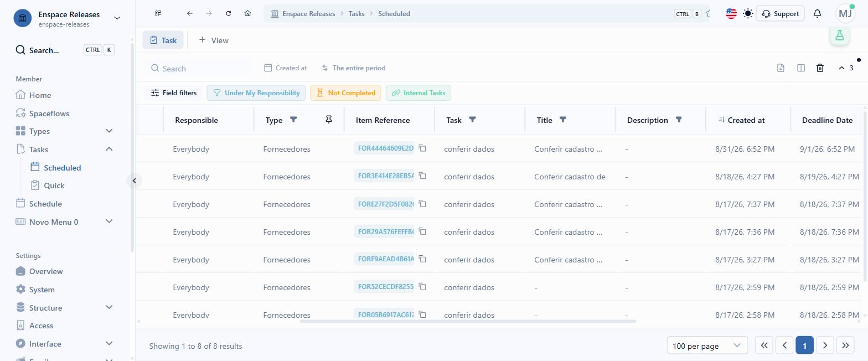Add a new View tab
Image resolution: width=868 pixels, height=361 pixels.
pos(214,40)
